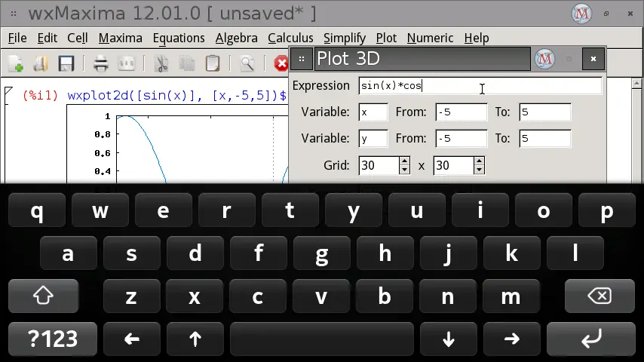644x362 pixels.
Task: Decrease the first Grid value
Action: (x=404, y=170)
